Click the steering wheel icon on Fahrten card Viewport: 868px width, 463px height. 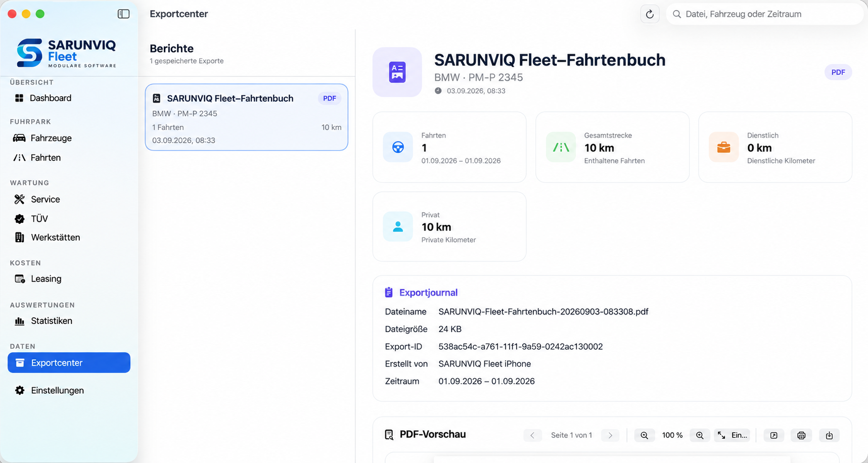398,147
